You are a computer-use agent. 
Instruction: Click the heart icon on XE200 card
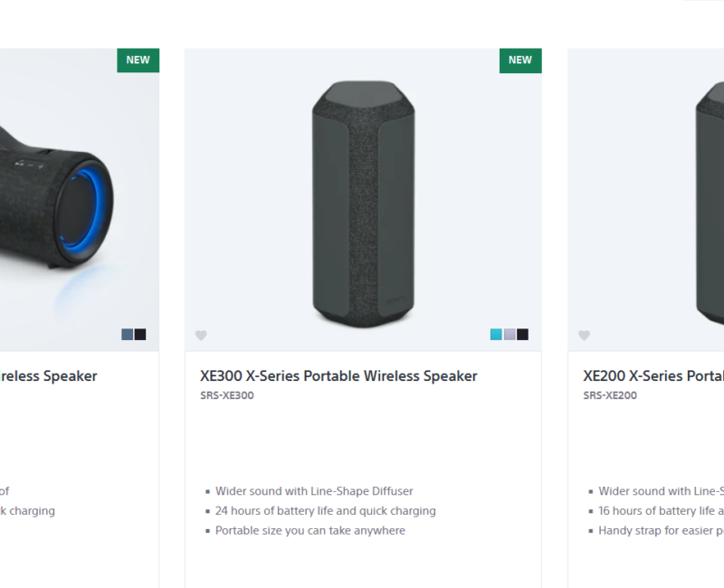(x=584, y=335)
